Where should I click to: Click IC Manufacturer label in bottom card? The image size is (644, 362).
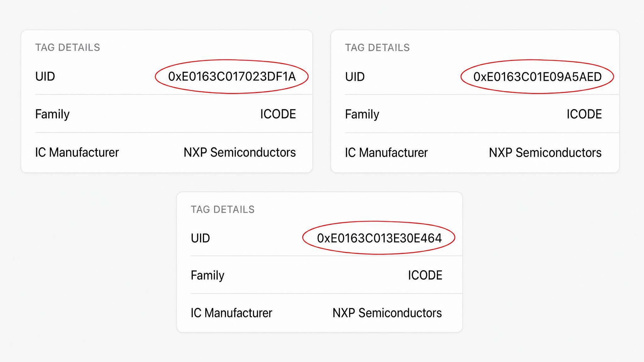pos(231,313)
